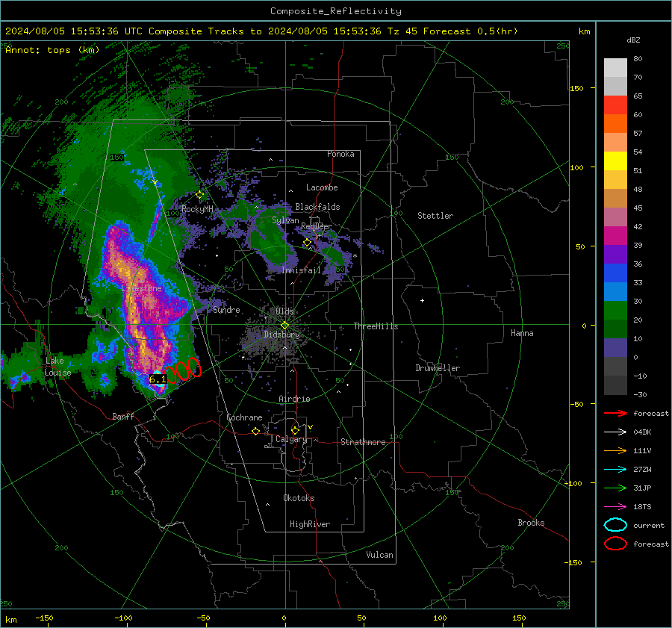The width and height of the screenshot is (672, 628).
Task: Click the rightmost red forecast ellipse on map
Action: 195,367
